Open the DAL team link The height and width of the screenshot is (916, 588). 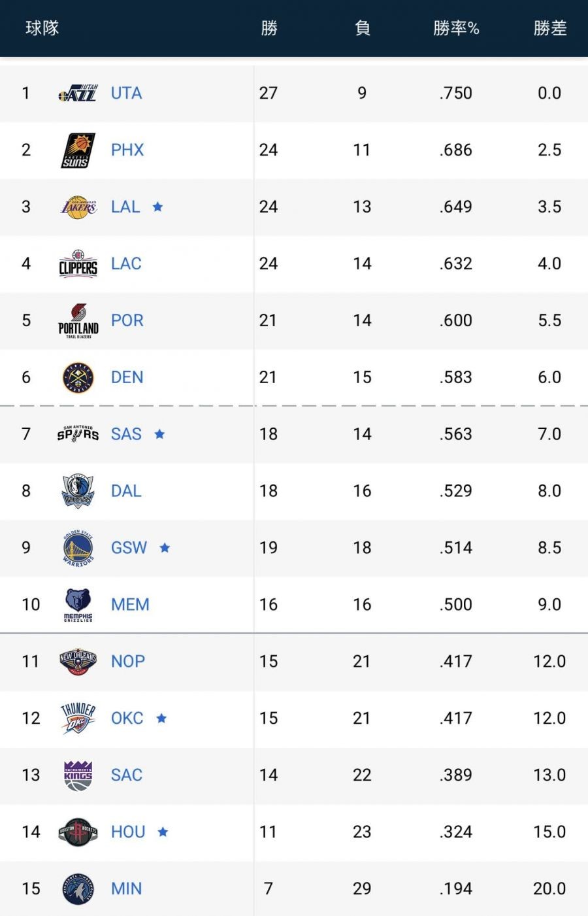(x=126, y=491)
